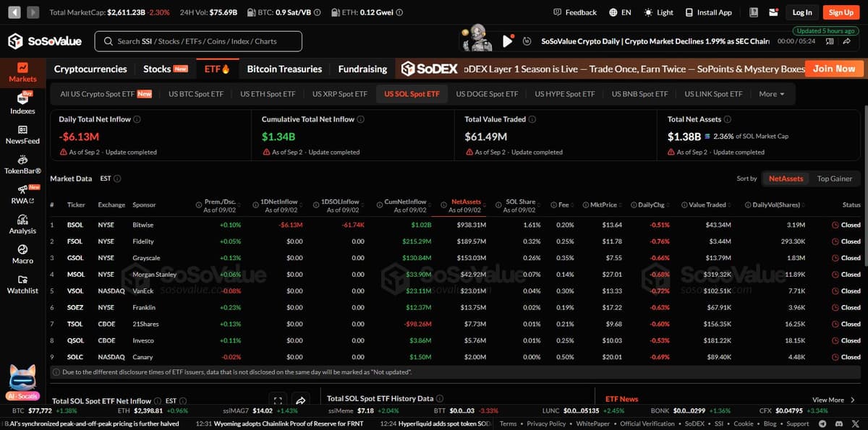This screenshot has width=868, height=430.
Task: Click the Join Now banner button
Action: point(834,69)
